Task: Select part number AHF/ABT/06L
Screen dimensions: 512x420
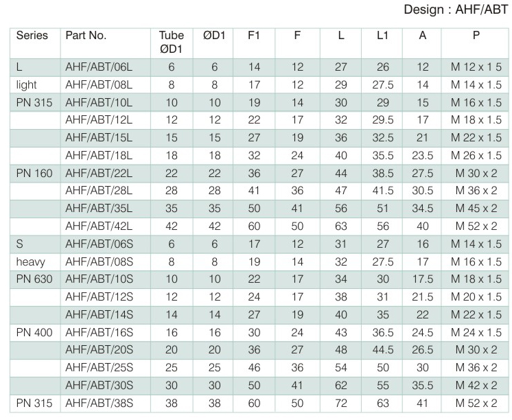Action: pyautogui.click(x=99, y=67)
